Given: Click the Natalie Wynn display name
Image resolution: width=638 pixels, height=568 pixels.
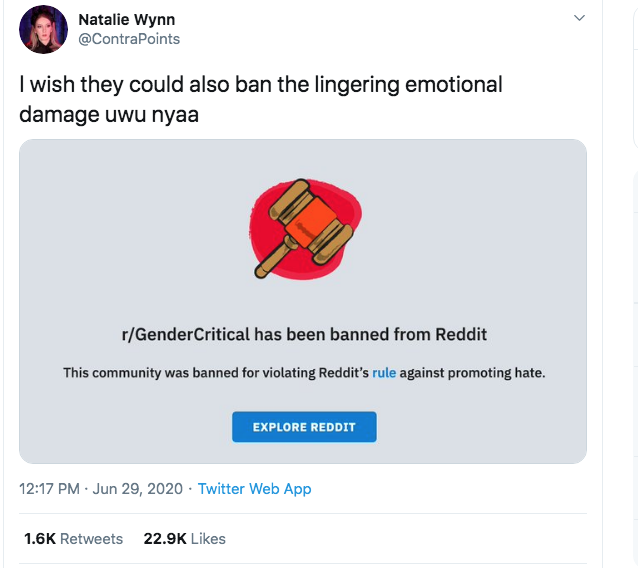Looking at the screenshot, I should (x=127, y=19).
